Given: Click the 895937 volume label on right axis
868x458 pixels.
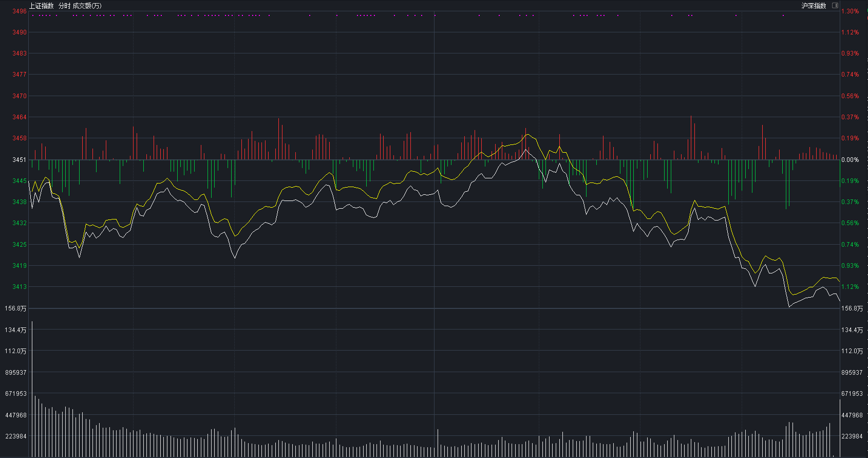Looking at the screenshot, I should coord(852,373).
